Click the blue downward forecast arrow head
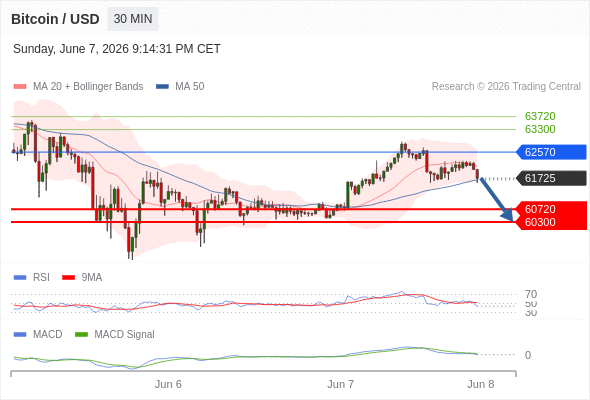The image size is (590, 400). (x=508, y=215)
